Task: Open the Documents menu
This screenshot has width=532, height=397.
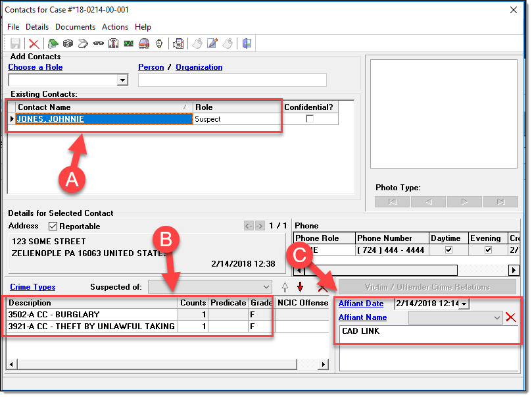Action: 75,27
